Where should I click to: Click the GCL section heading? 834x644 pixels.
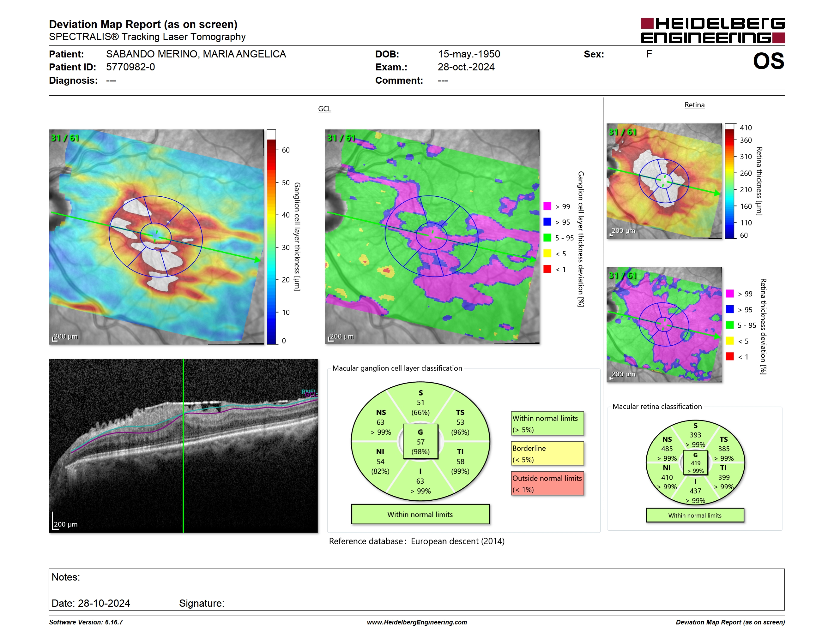click(x=324, y=109)
